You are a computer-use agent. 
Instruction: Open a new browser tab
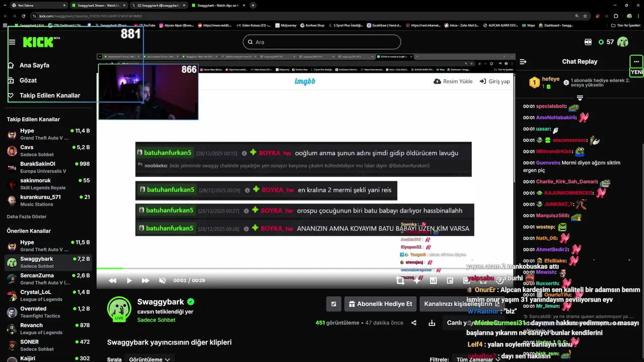point(253,5)
